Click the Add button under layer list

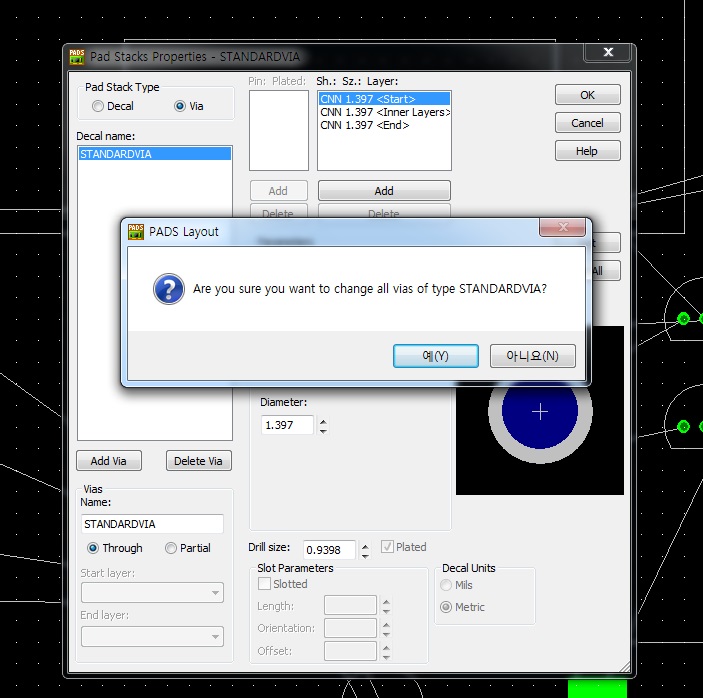pos(384,191)
